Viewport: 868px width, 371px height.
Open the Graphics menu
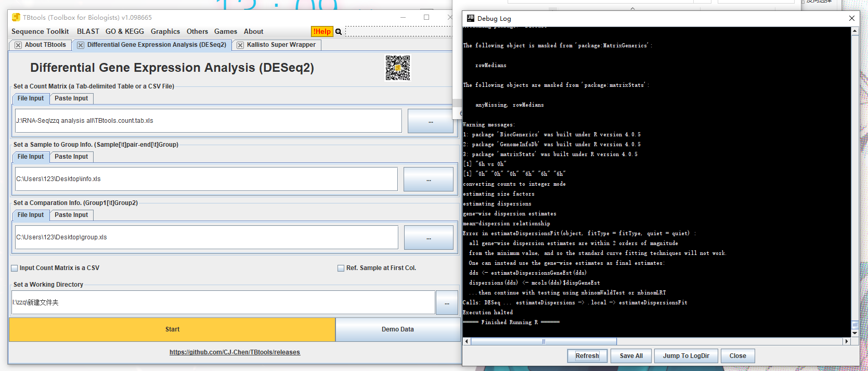[x=165, y=32]
